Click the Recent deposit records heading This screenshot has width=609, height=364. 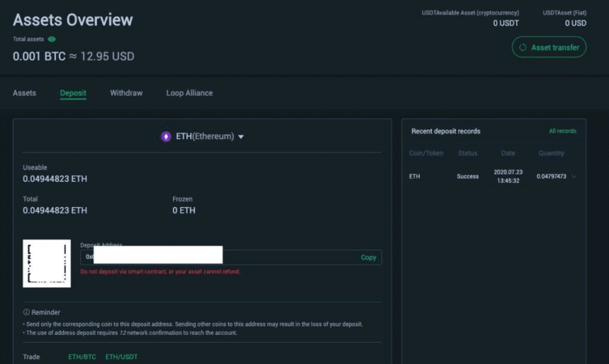click(446, 131)
